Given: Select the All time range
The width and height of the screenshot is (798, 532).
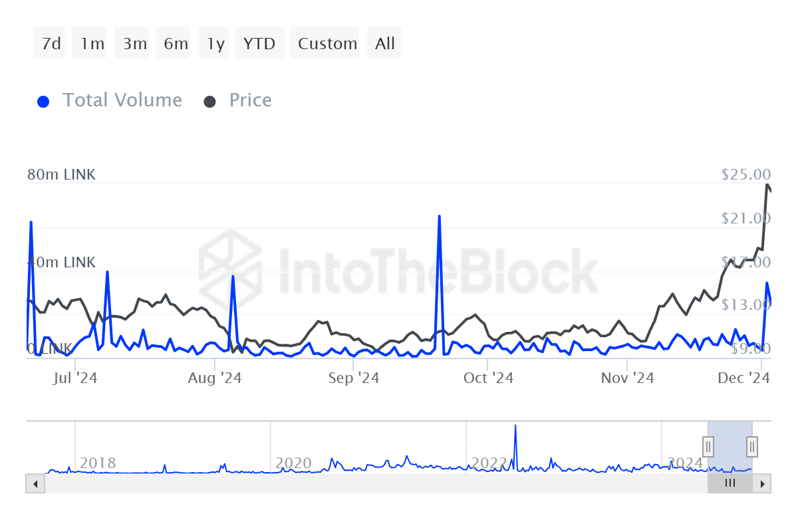Looking at the screenshot, I should 384,43.
